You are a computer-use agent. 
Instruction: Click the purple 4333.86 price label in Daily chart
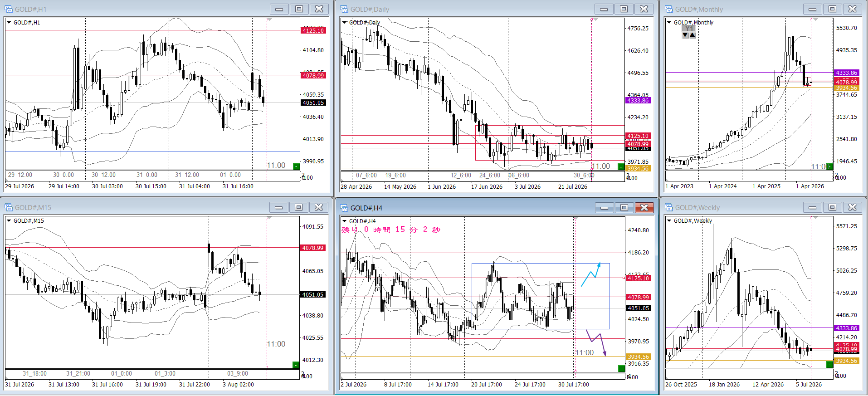(638, 100)
